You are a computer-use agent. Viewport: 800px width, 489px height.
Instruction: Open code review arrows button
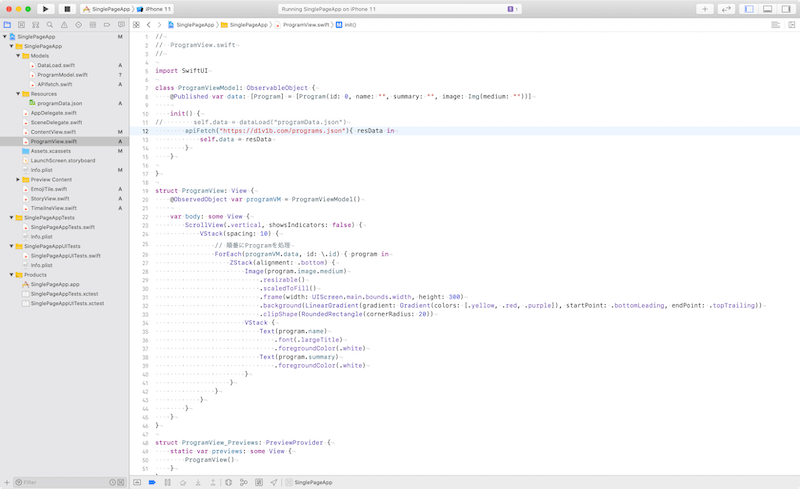pyautogui.click(x=726, y=9)
